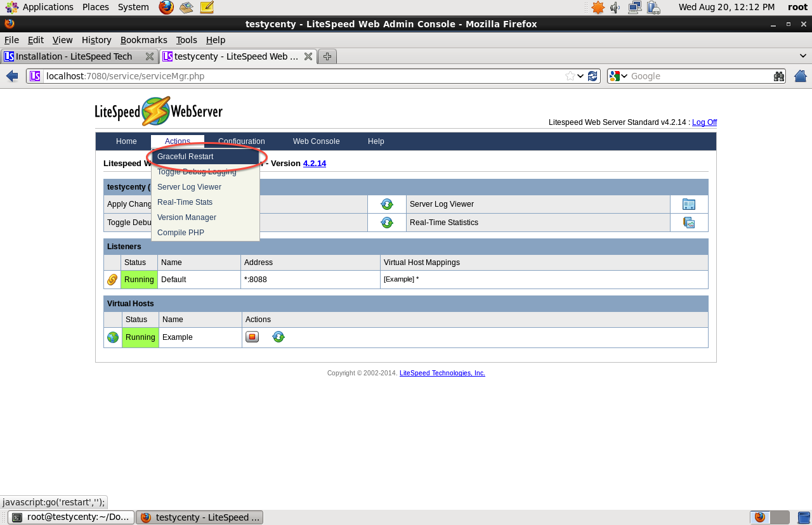Bookmark the page with the star icon
The width and height of the screenshot is (812, 525).
coord(570,76)
